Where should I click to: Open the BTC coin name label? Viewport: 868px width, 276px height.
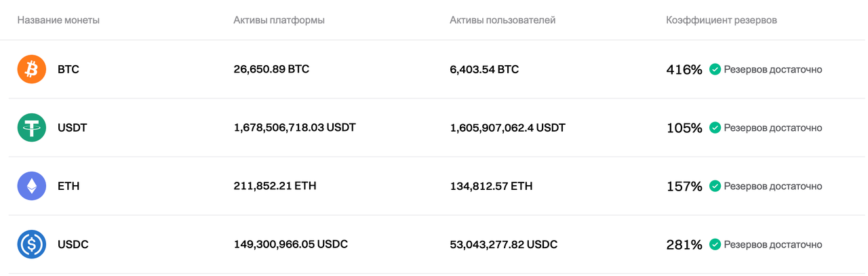(x=68, y=69)
